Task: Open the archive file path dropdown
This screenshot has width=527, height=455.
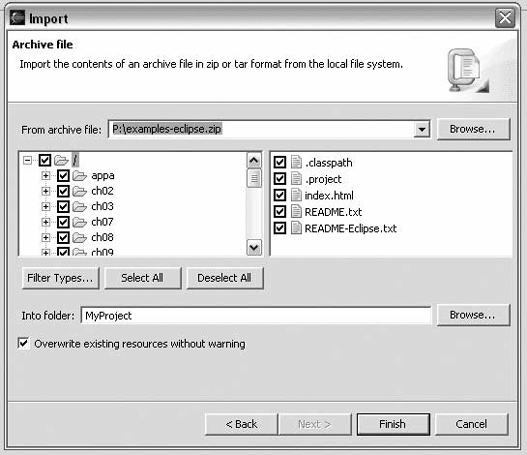Action: (421, 129)
